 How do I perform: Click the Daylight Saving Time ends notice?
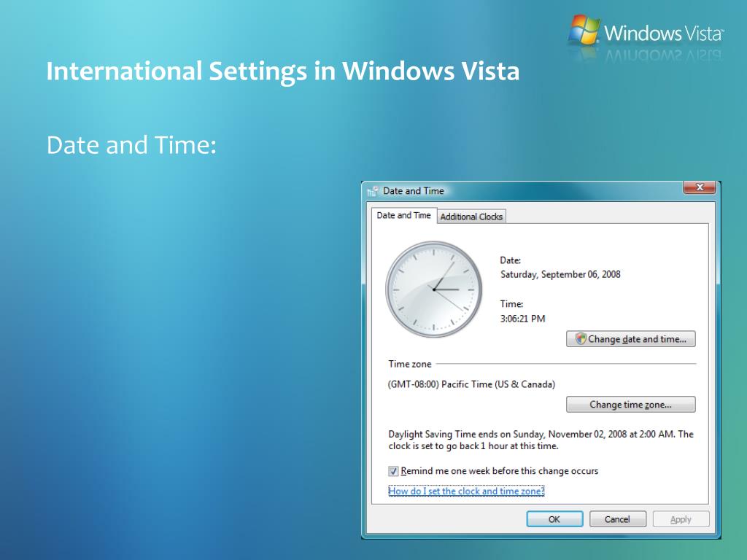point(541,440)
